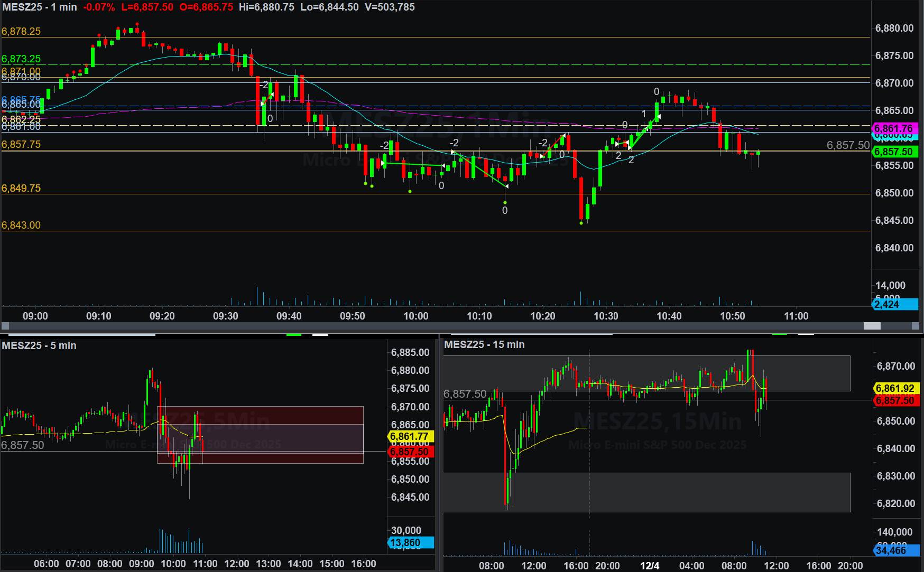Viewport: 924px width, 572px height.
Task: Click the right scroll arrow of the 1-min chart
Action: (x=915, y=326)
